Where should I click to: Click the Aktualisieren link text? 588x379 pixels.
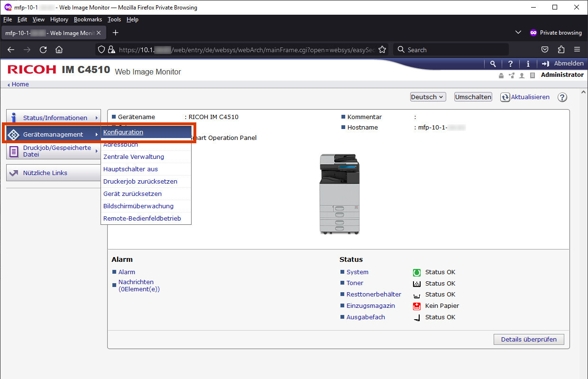(x=530, y=97)
